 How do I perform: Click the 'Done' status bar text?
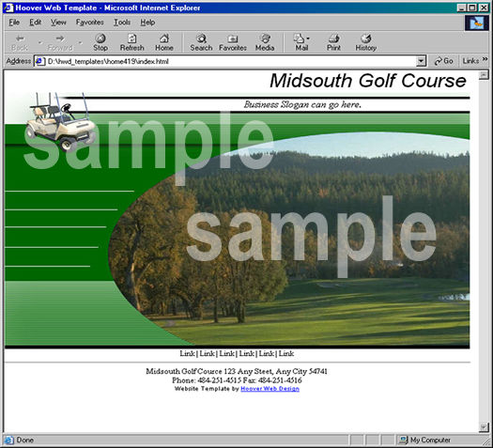(x=24, y=440)
